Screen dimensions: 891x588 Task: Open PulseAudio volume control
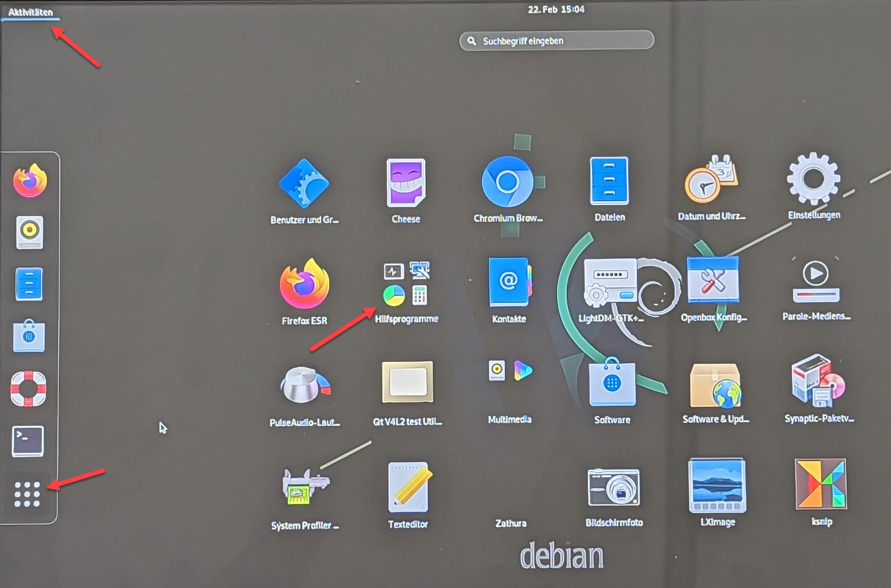pos(304,396)
